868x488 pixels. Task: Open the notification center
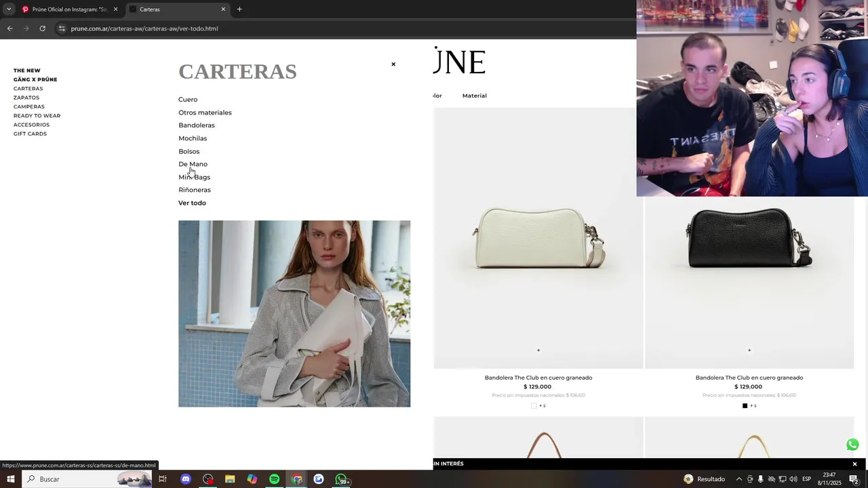(x=854, y=479)
